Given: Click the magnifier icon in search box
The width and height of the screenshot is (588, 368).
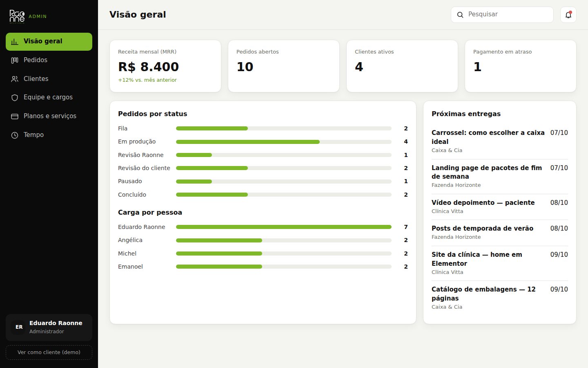Looking at the screenshot, I should click(460, 15).
